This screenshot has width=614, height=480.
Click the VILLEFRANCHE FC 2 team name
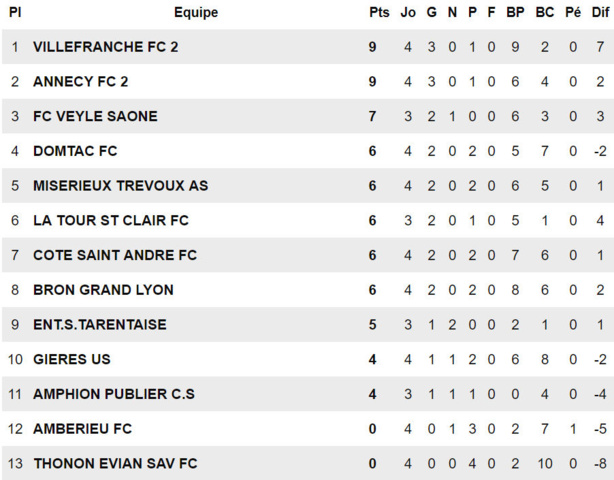click(x=105, y=47)
